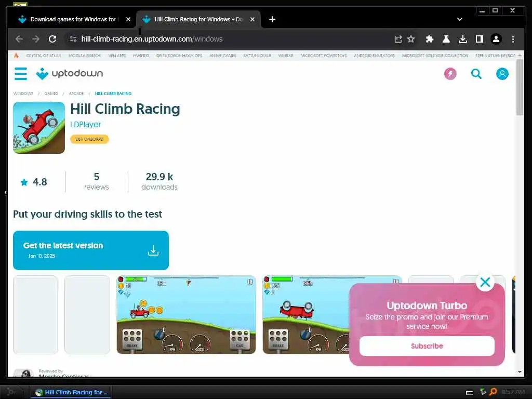
Task: Click Get the latest version button
Action: 91,250
